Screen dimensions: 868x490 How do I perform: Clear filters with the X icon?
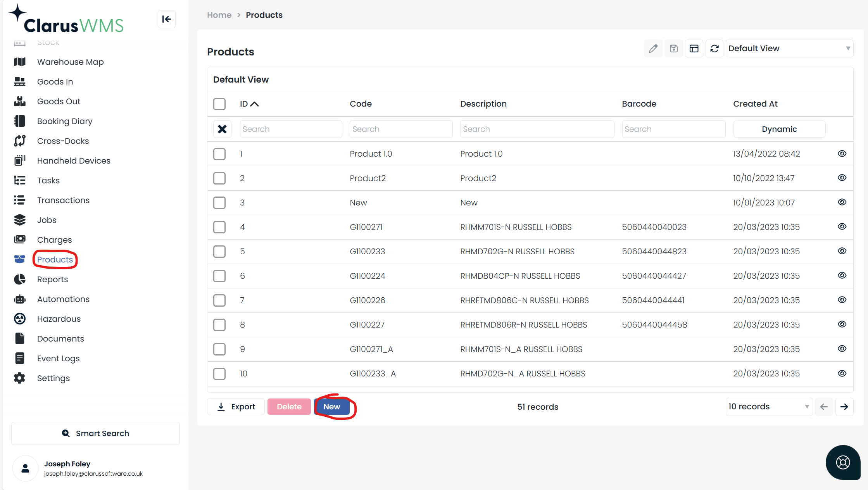(x=222, y=129)
